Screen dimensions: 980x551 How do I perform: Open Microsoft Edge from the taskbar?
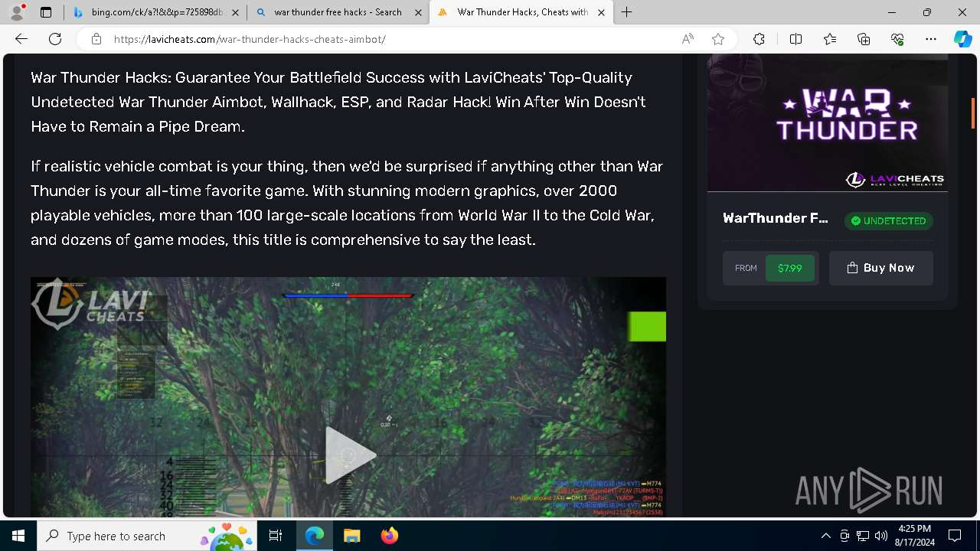[x=315, y=536]
